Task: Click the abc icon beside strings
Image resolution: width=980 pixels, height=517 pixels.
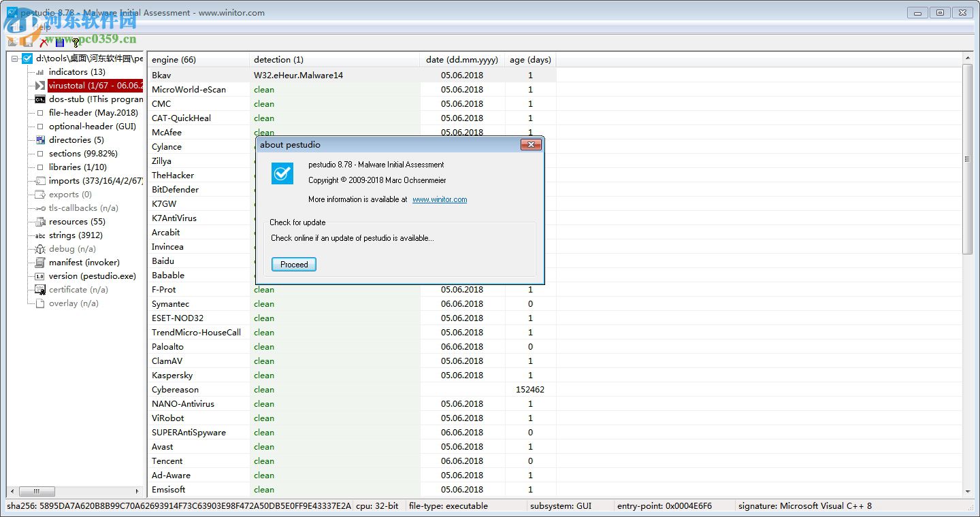Action: point(39,235)
